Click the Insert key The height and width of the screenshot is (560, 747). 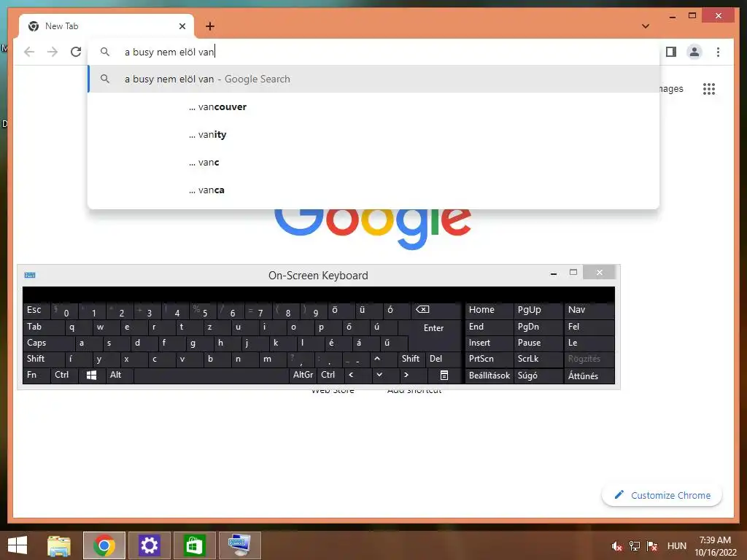(x=489, y=343)
